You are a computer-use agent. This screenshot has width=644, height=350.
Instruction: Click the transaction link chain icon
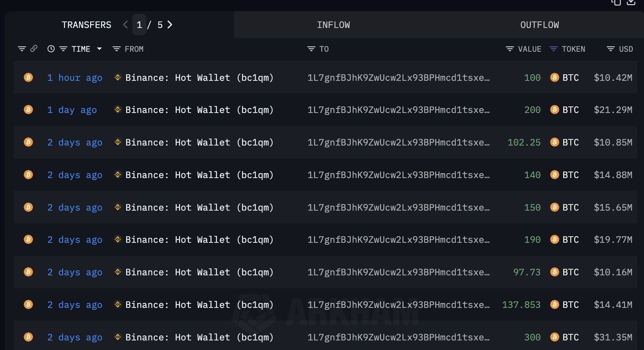[34, 49]
